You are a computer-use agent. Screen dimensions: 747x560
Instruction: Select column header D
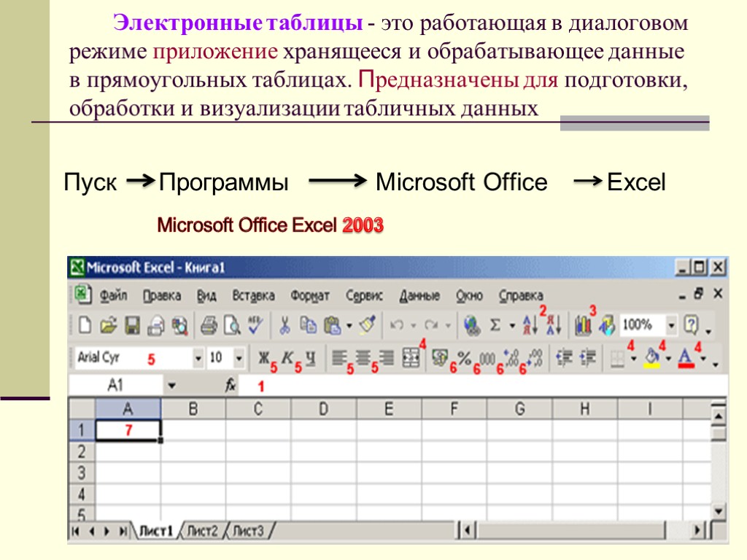coord(323,408)
